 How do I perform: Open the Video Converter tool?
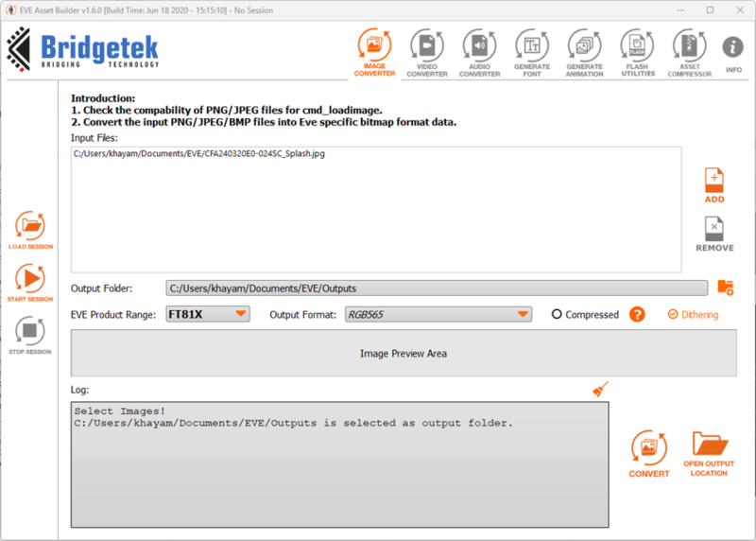point(427,53)
